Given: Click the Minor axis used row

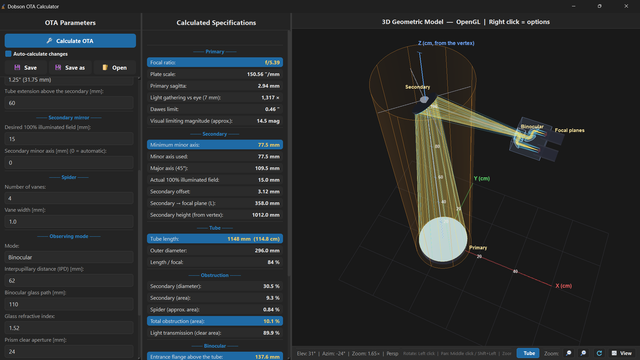Looking at the screenshot, I should click(215, 157).
